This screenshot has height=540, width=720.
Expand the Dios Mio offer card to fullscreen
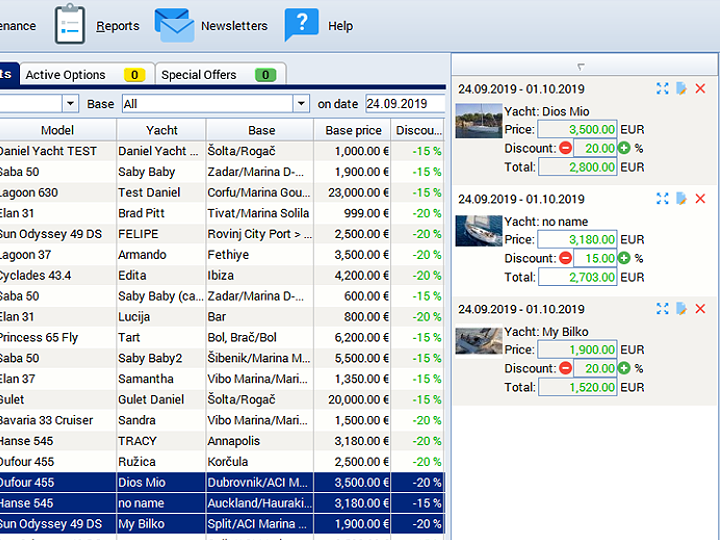click(662, 89)
